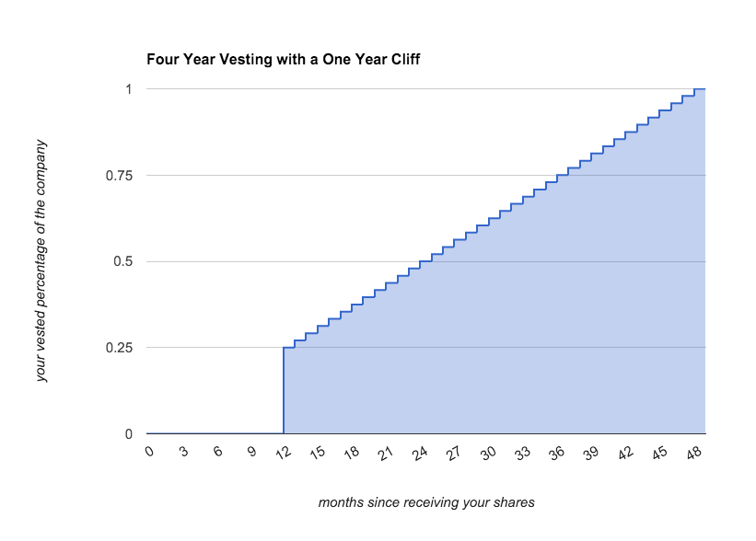Click the y-axis tick label 0.5
The width and height of the screenshot is (756, 541).
pyautogui.click(x=123, y=261)
